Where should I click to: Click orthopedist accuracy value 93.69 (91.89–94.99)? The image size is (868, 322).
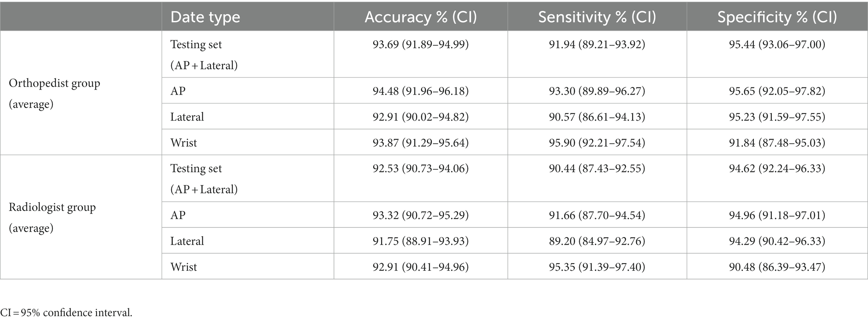(x=421, y=45)
